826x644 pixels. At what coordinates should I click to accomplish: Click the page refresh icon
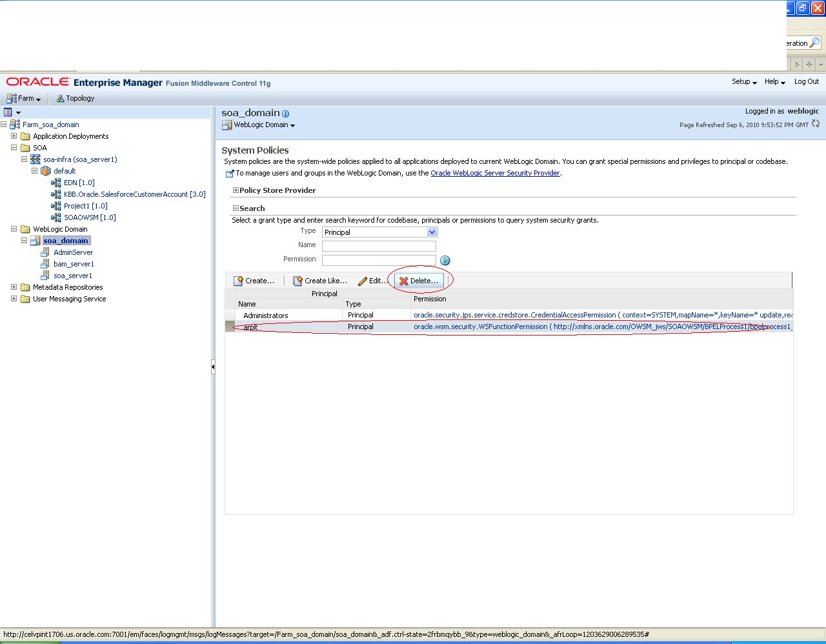click(x=816, y=124)
